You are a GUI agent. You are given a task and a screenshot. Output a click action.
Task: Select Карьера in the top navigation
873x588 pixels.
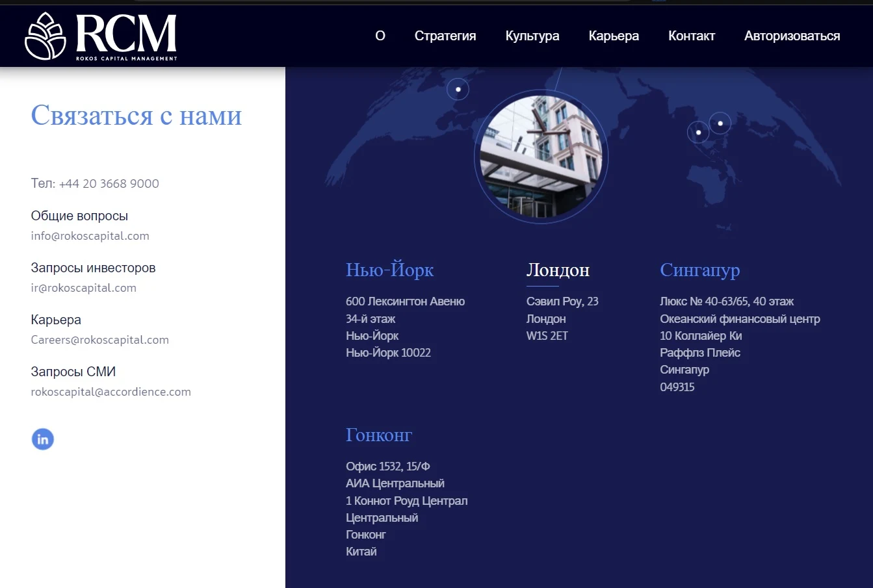click(x=614, y=36)
